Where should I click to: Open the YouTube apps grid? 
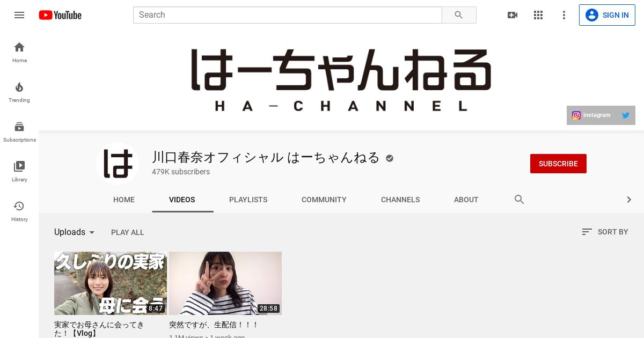point(538,15)
